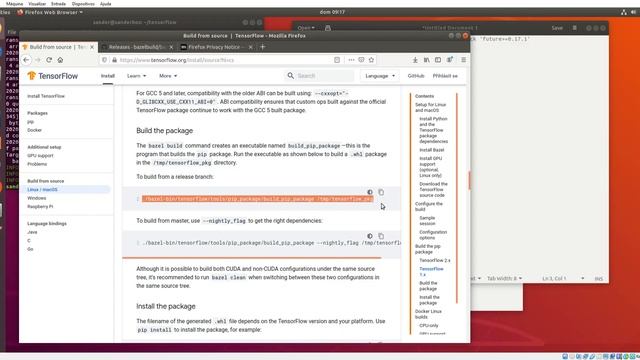Jump to TensorFlow 2.x in contents
This screenshot has width=640, height=360.
435,260
